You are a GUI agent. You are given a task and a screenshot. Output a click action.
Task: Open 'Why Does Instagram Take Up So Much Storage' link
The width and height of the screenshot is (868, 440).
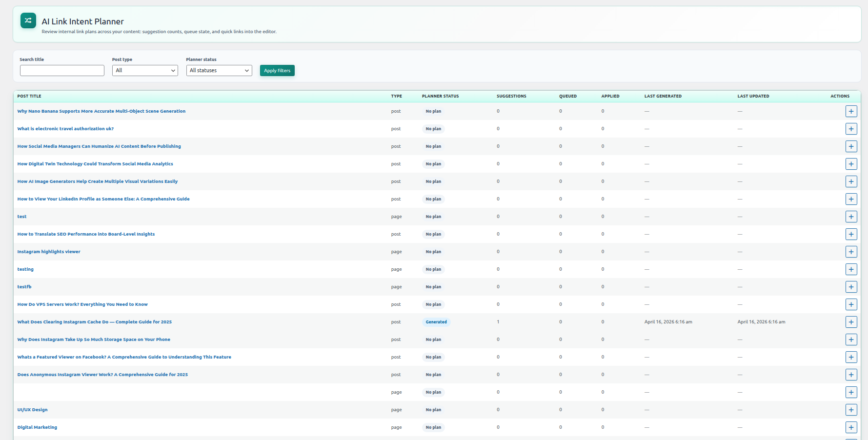[94, 340]
